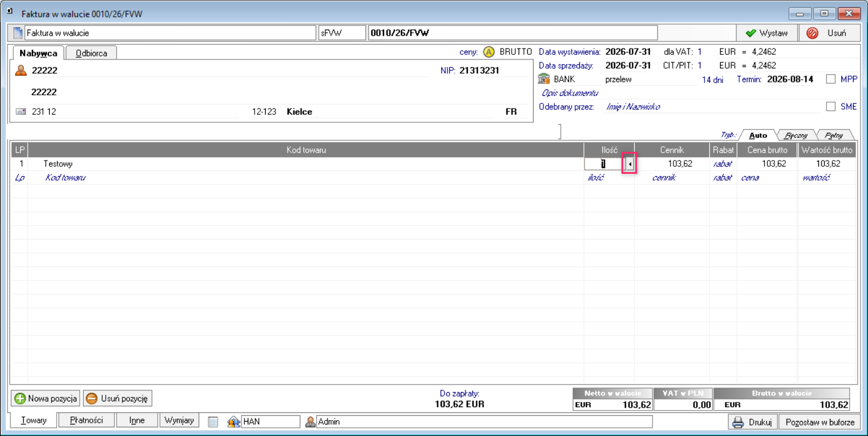
Task: Select the Ręczny mode tab
Action: 796,135
